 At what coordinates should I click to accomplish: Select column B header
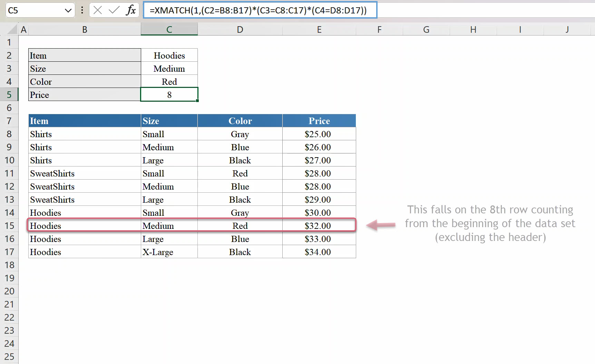tap(85, 30)
